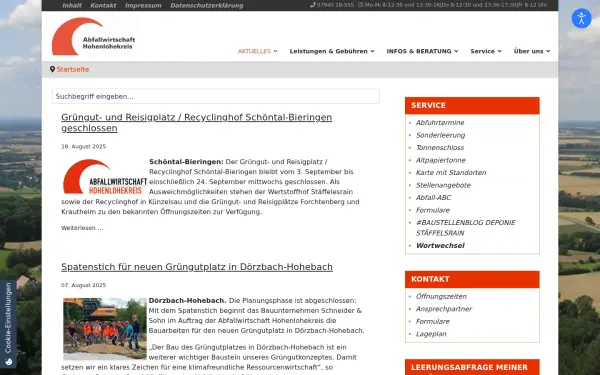Open Ansprechpartner link
Screen dimensions: 600x375
click(444, 309)
